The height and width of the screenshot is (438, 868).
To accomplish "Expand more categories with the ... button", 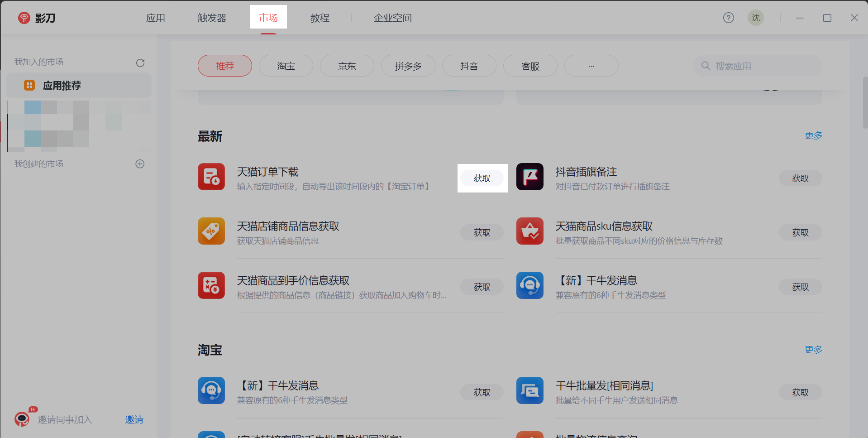I will (x=591, y=66).
